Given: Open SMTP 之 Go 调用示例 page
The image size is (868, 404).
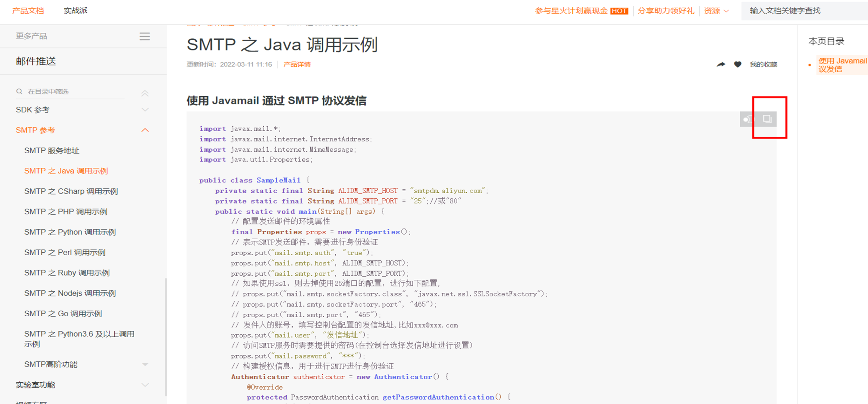Looking at the screenshot, I should 63,314.
